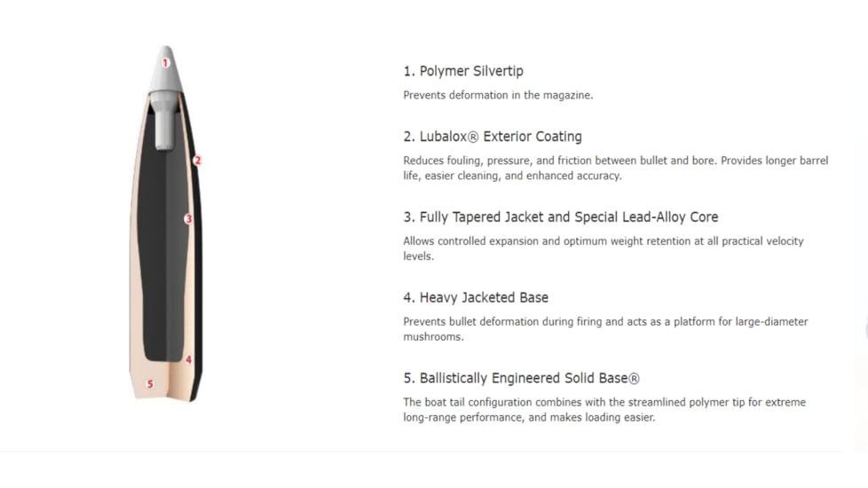Click the 'boat tail configuration' description text
Screen dimensions: 868x488
pyautogui.click(x=604, y=409)
